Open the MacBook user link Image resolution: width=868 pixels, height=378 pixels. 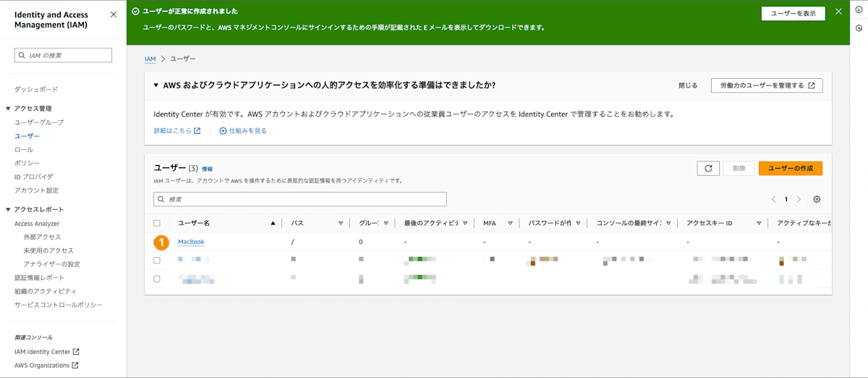coord(191,242)
